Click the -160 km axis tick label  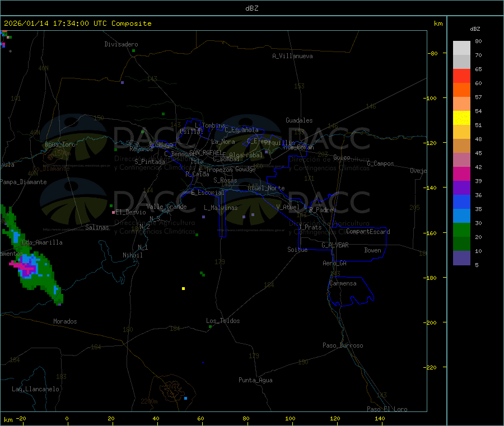point(430,233)
